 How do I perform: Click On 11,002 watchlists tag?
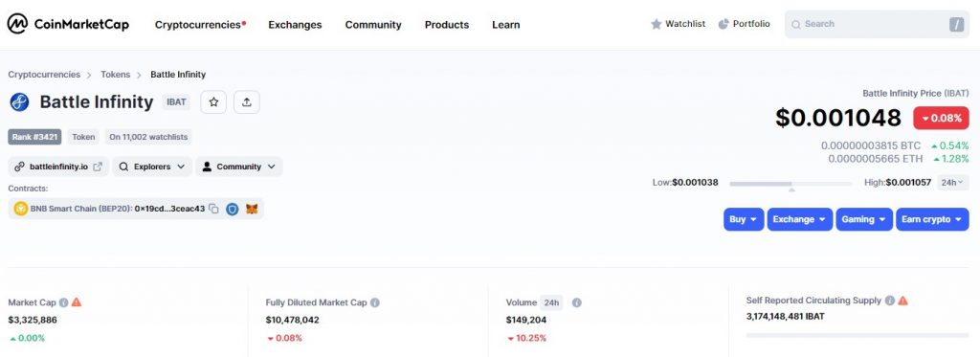pyautogui.click(x=148, y=136)
